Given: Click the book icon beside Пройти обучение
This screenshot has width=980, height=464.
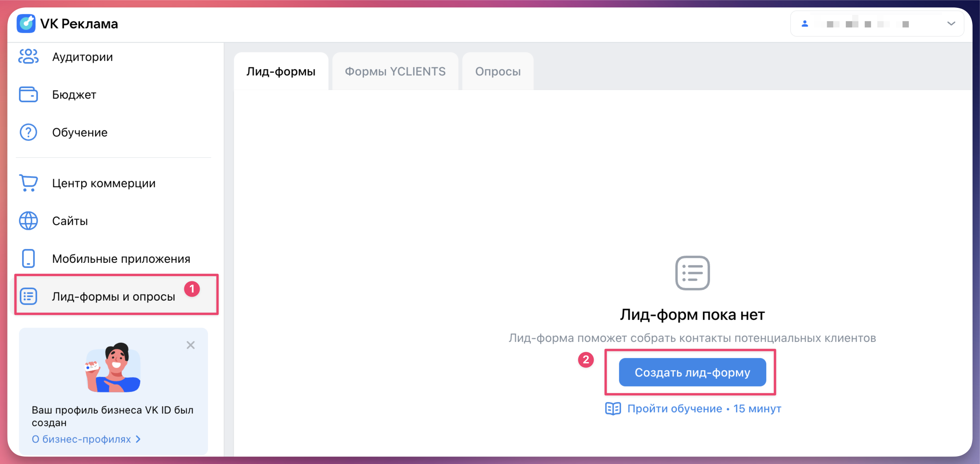Looking at the screenshot, I should pyautogui.click(x=613, y=409).
